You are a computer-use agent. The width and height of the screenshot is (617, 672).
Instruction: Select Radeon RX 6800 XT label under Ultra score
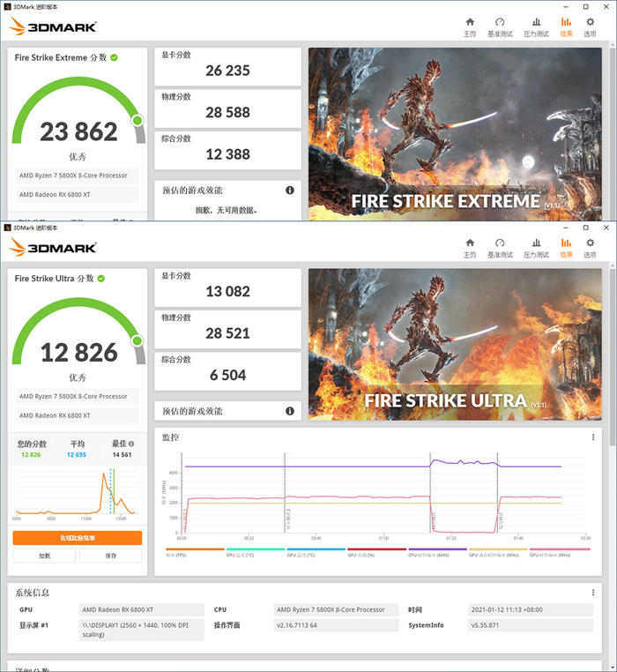click(78, 415)
